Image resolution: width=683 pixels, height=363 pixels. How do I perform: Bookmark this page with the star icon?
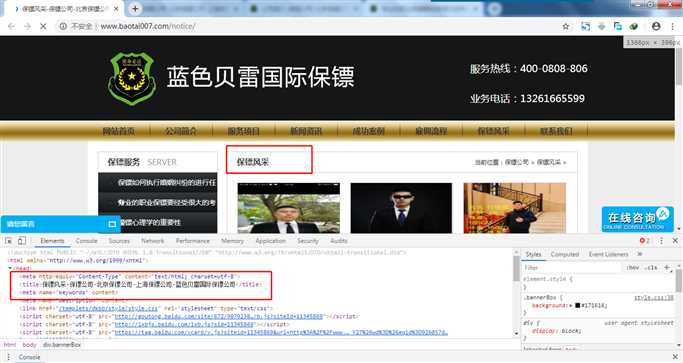pyautogui.click(x=566, y=27)
